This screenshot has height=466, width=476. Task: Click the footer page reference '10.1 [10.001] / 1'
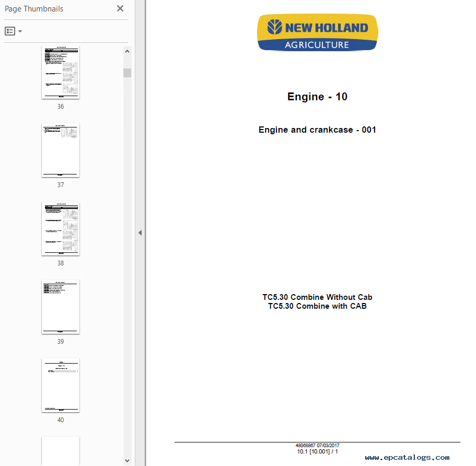[x=317, y=451]
